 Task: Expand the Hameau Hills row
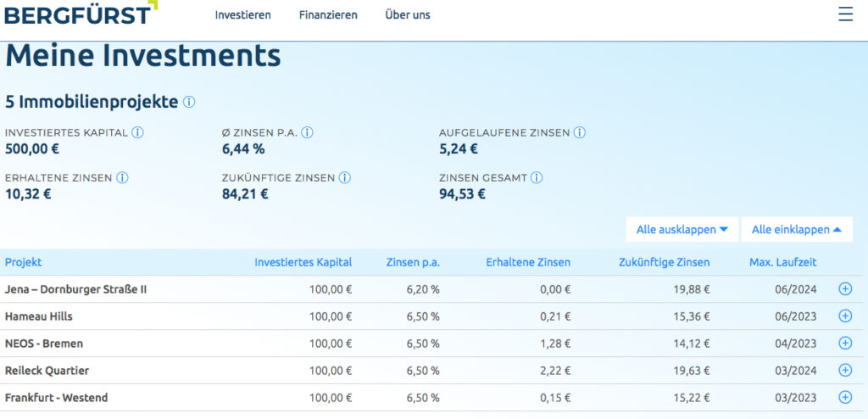pyautogui.click(x=845, y=316)
